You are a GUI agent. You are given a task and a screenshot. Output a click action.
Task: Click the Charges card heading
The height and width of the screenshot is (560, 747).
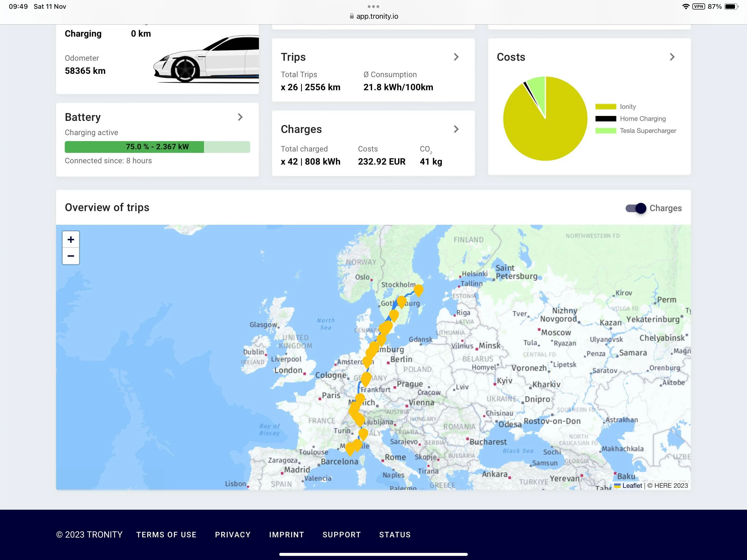click(x=301, y=129)
